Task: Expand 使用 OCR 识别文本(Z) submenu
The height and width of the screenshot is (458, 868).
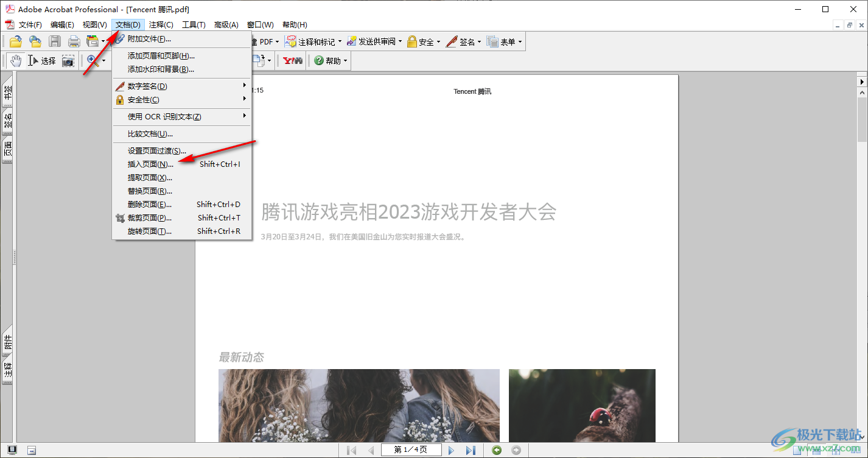Action: coord(182,117)
